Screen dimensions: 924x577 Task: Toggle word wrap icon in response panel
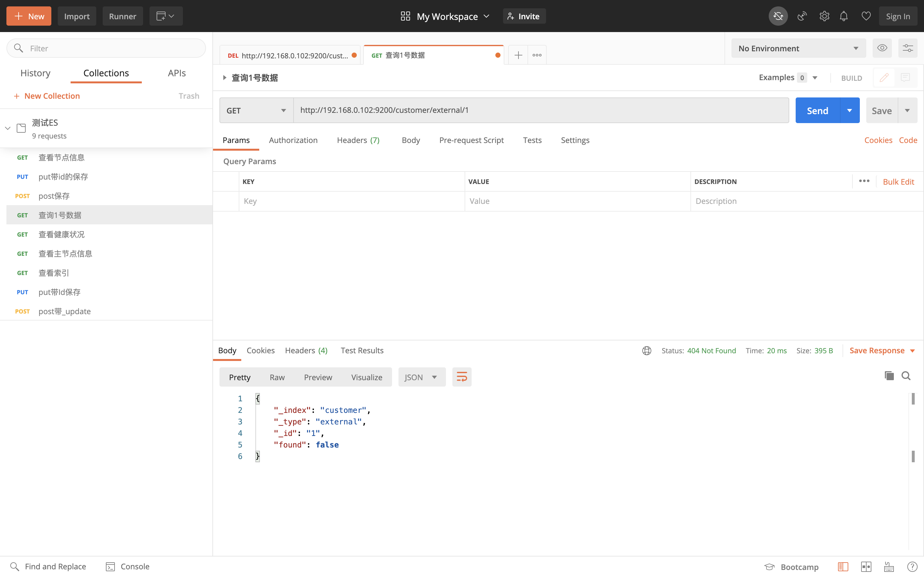[462, 377]
